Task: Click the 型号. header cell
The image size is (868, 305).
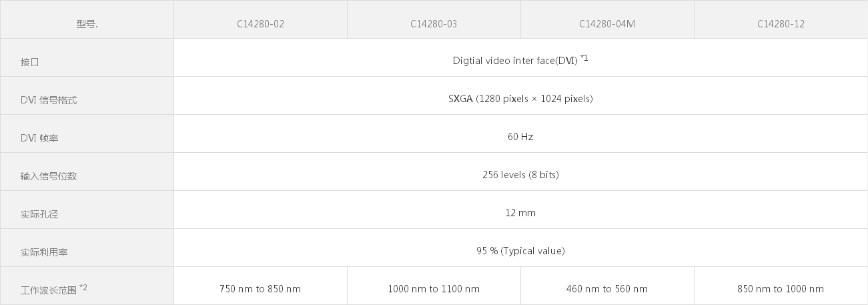Action: coord(87,24)
